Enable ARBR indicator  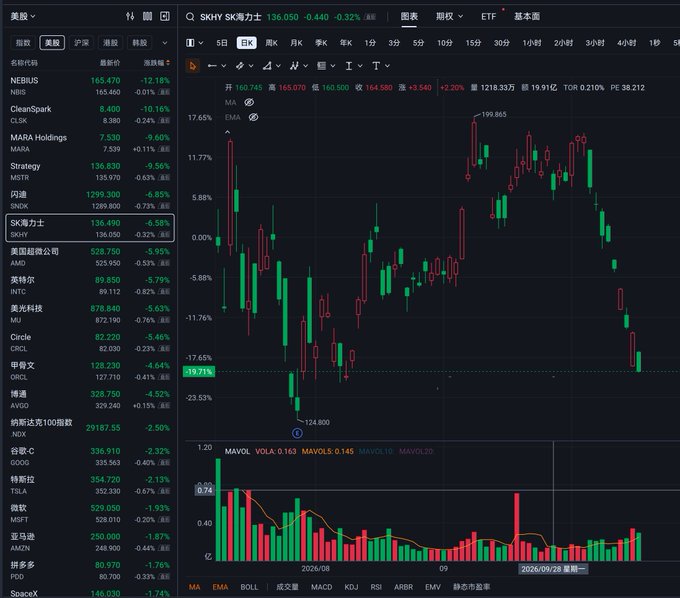pos(403,587)
